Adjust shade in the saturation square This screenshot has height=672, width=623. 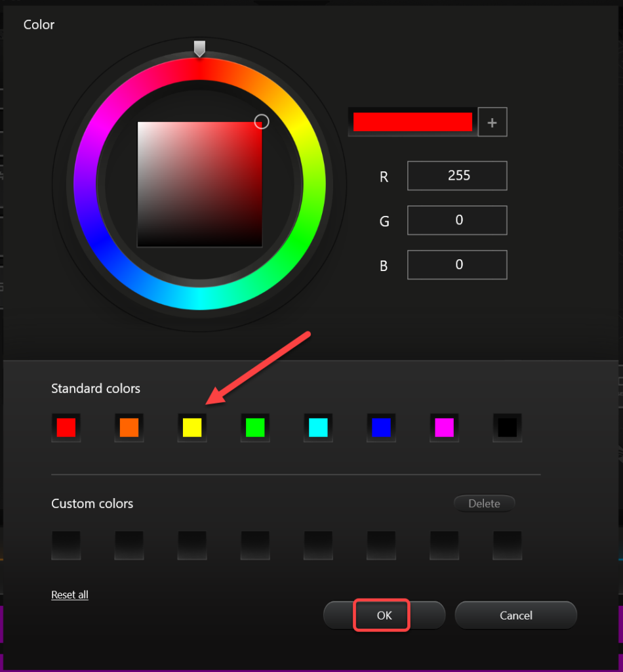(x=200, y=184)
